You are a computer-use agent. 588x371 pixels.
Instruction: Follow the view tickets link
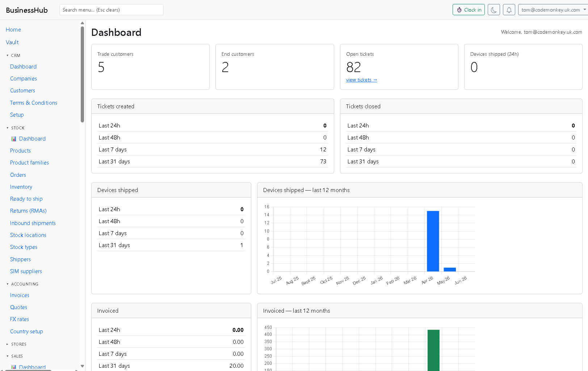(361, 80)
